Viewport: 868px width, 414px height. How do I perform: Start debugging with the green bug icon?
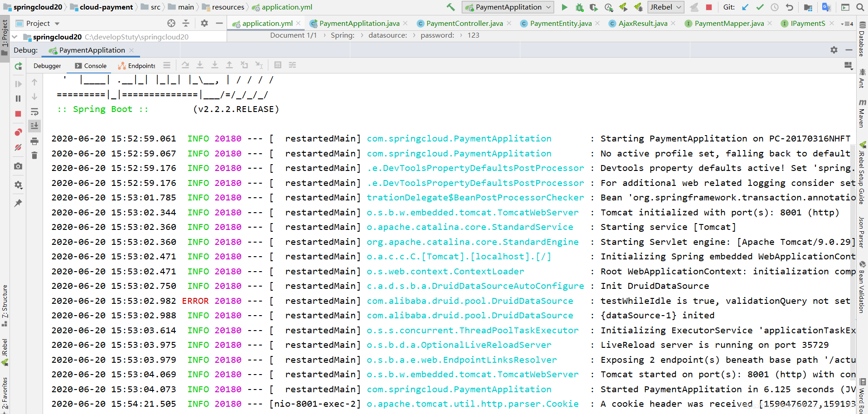(579, 7)
